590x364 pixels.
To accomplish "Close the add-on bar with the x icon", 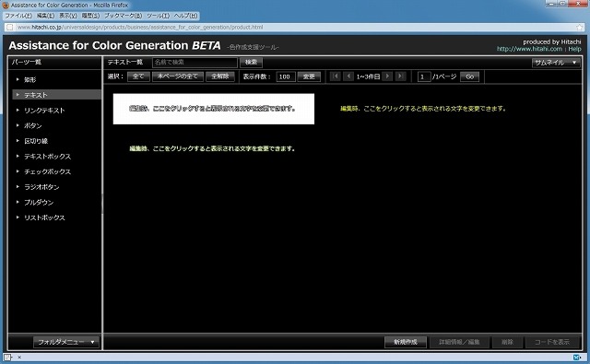I will coord(19,358).
